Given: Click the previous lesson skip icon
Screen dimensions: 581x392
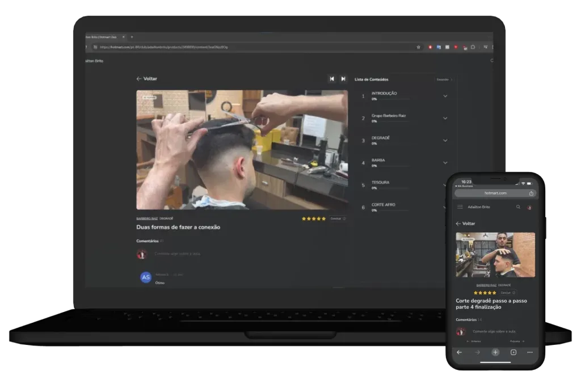Looking at the screenshot, I should pyautogui.click(x=332, y=79).
